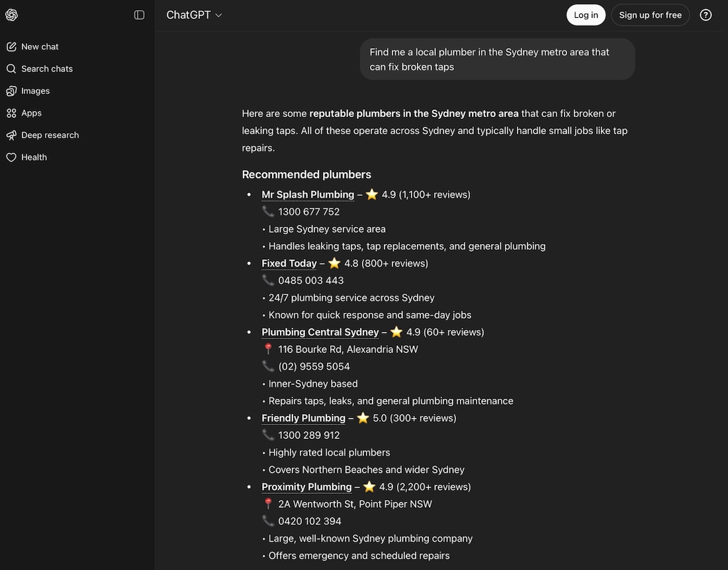728x570 pixels.
Task: Click the phone number 1300 677 752
Action: click(x=308, y=211)
